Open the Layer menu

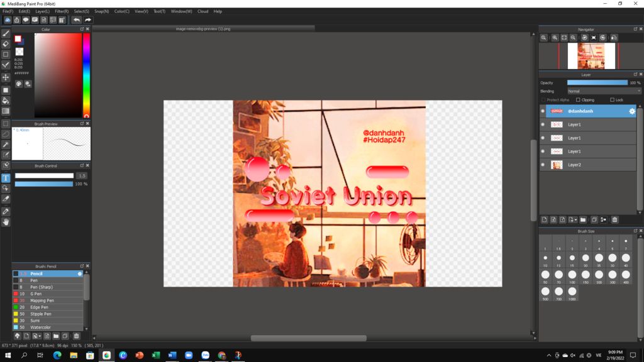pyautogui.click(x=42, y=11)
